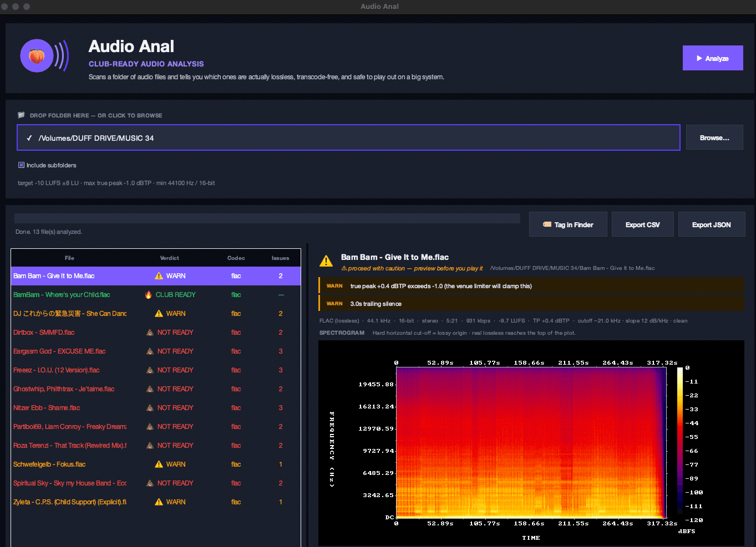Click the NOT READY icon in the Partiboi69 row
Screen dimensions: 756x547
coord(150,427)
